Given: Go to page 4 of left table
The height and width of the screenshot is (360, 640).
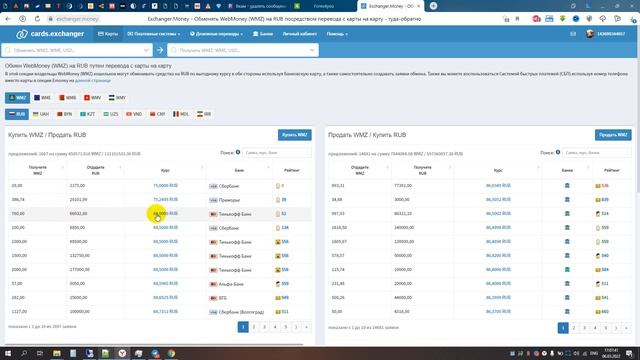Looking at the screenshot, I should click(275, 327).
